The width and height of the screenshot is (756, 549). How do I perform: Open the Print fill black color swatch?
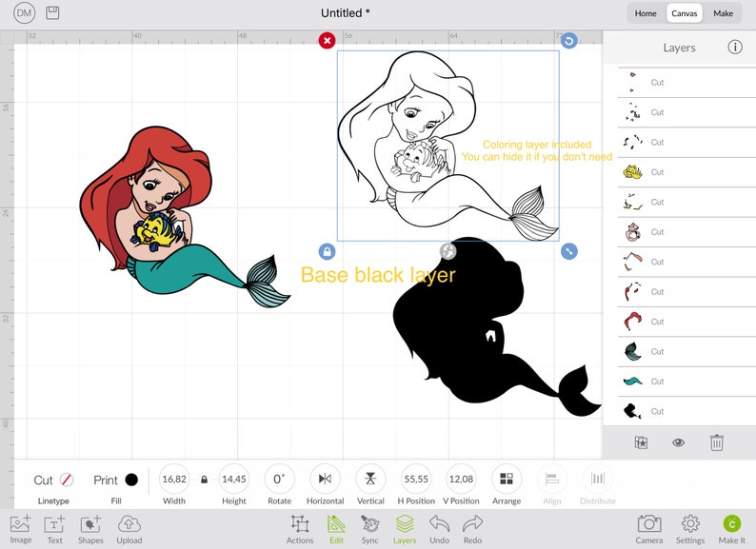coord(131,480)
